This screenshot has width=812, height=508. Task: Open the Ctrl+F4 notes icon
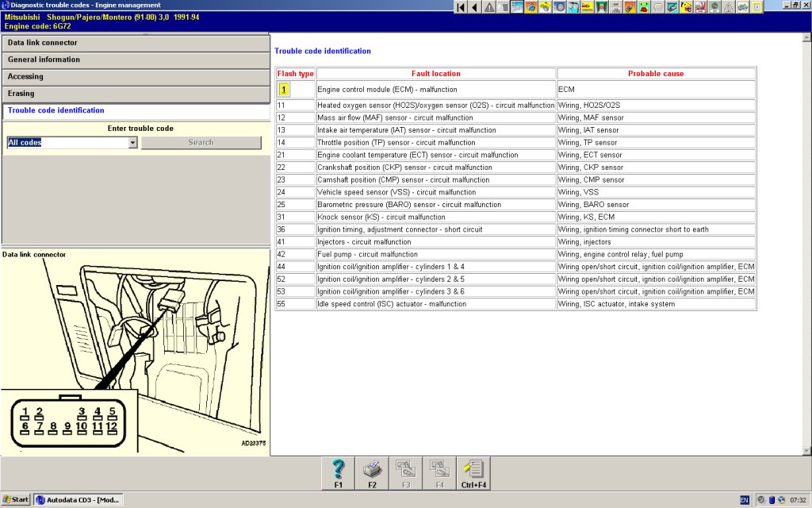point(474,472)
